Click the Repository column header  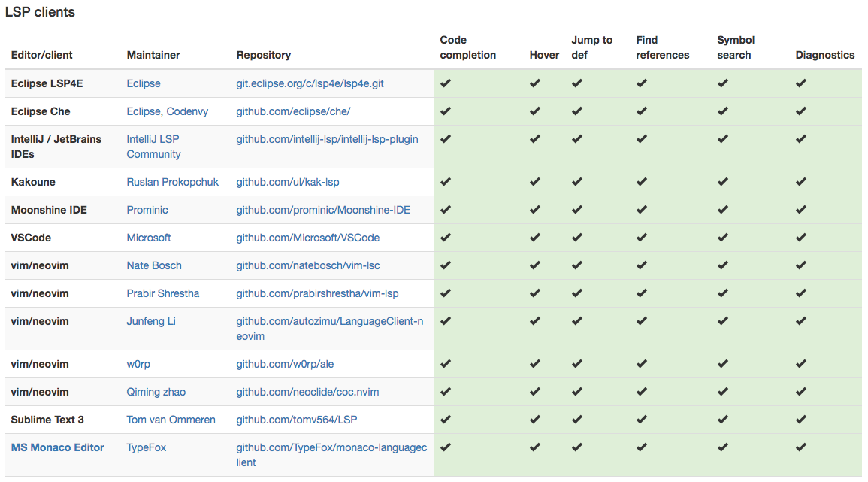(x=264, y=55)
